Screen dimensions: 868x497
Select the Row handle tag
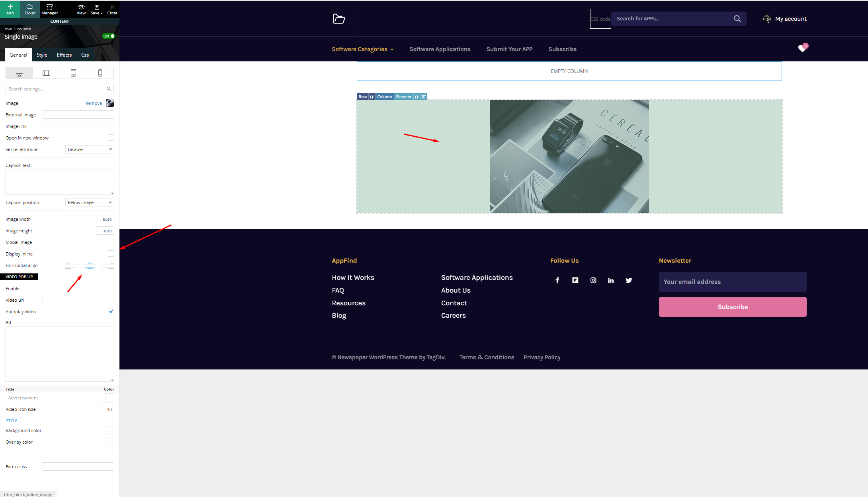point(363,97)
